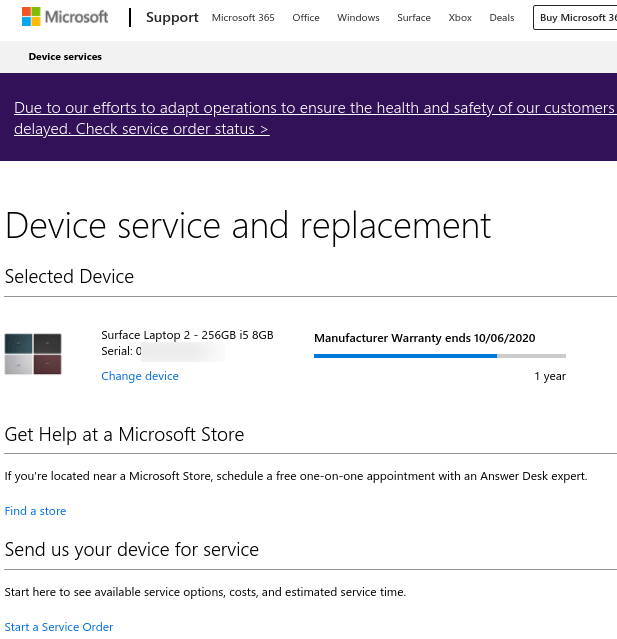Select Xbox in the top navigation
The height and width of the screenshot is (639, 617).
pyautogui.click(x=460, y=18)
